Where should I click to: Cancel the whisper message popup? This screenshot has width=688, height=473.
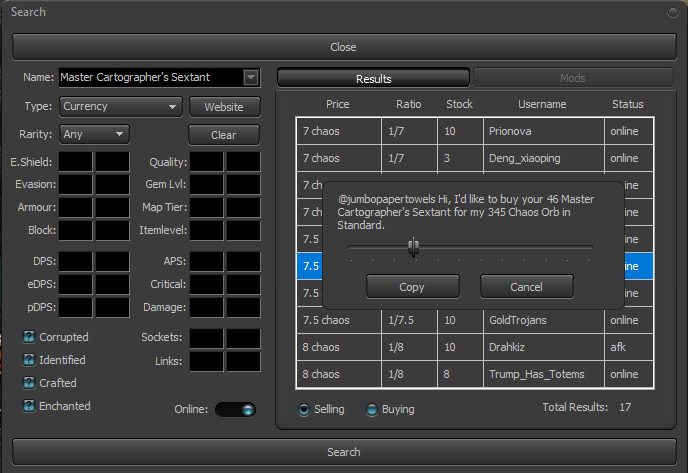tap(527, 287)
